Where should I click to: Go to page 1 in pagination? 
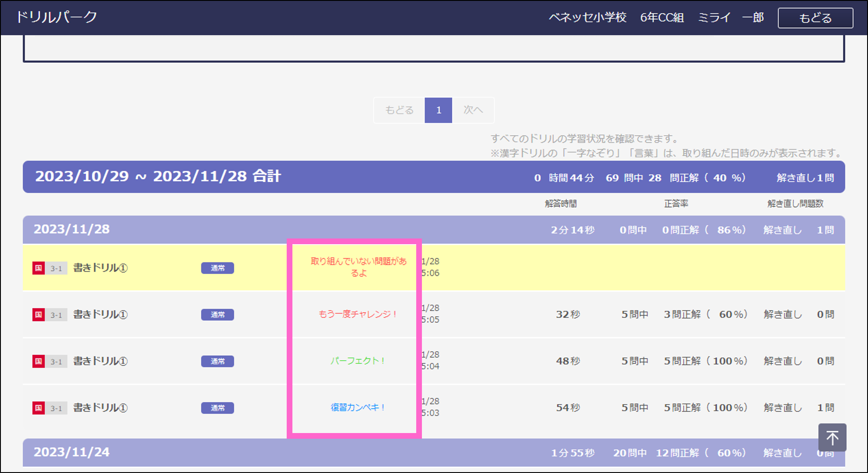click(x=438, y=110)
